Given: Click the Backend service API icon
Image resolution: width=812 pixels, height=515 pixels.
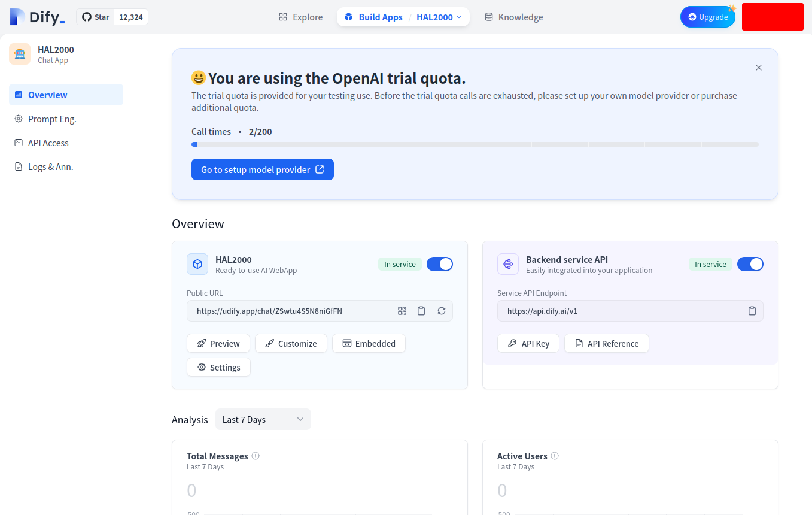Looking at the screenshot, I should coord(508,264).
